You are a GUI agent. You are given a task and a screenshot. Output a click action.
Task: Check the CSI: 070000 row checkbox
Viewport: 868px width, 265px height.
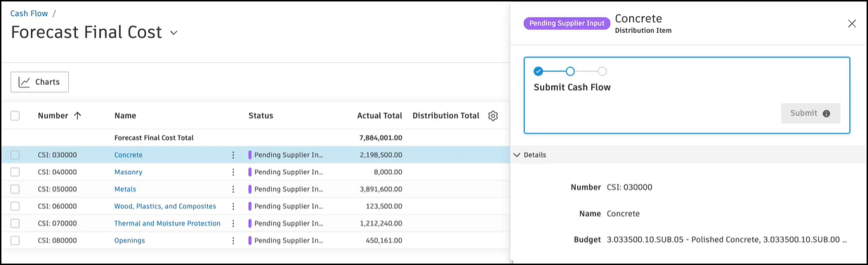[x=15, y=224]
